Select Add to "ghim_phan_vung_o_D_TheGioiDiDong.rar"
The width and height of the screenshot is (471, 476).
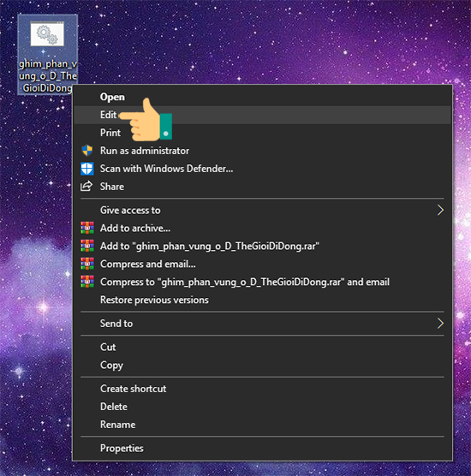(262, 246)
